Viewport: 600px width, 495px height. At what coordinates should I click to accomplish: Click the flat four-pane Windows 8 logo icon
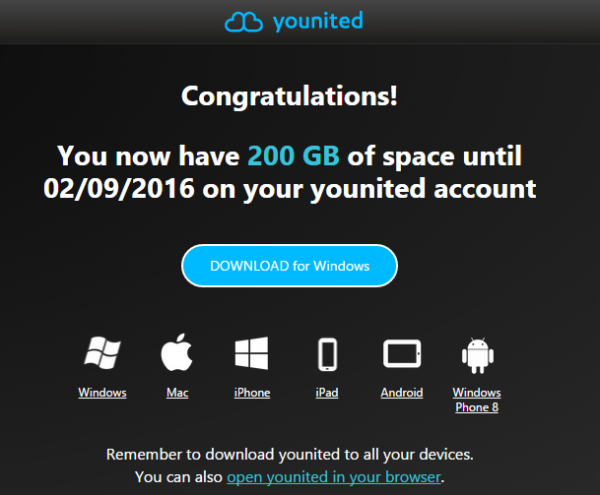252,354
